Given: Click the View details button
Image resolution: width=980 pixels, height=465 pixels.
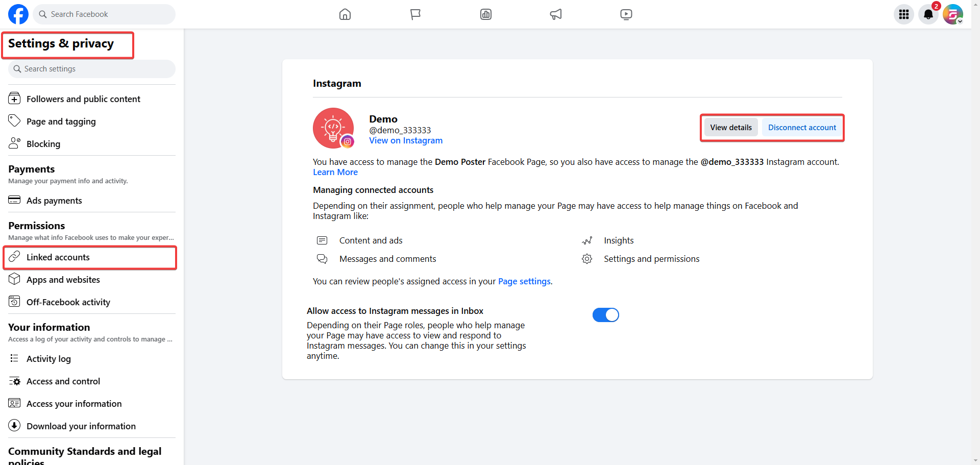Looking at the screenshot, I should click(731, 128).
